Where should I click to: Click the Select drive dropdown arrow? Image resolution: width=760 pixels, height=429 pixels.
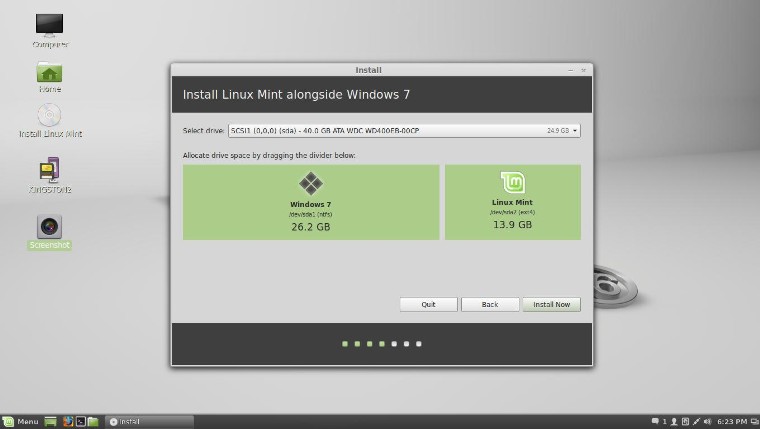click(x=575, y=130)
